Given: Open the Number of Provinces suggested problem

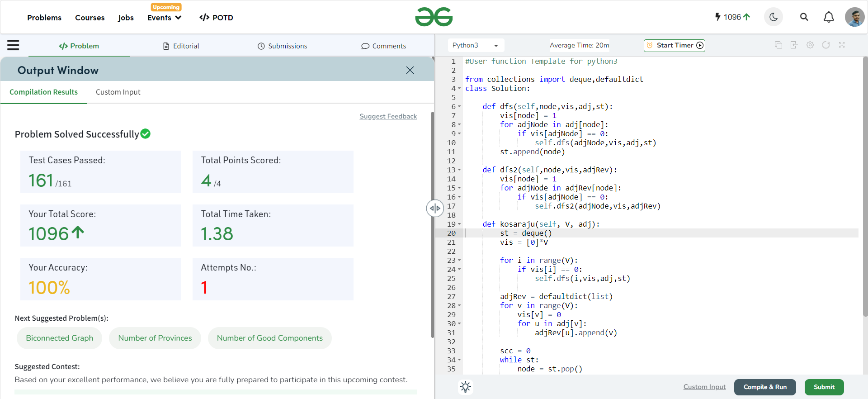Looking at the screenshot, I should (x=155, y=338).
